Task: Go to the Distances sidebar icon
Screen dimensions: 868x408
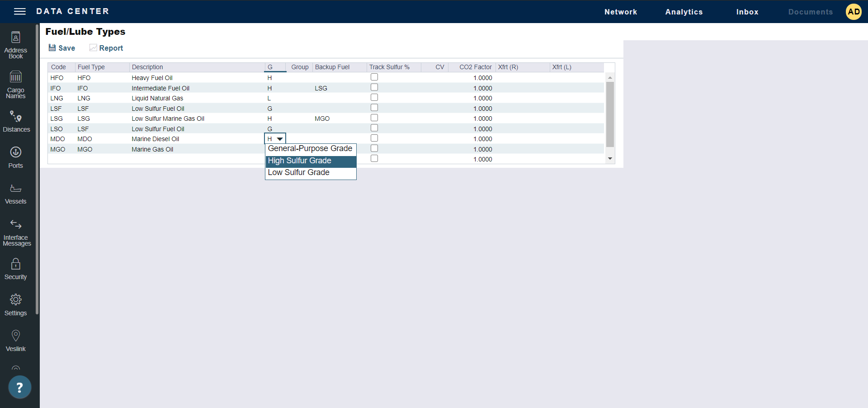Action: [16, 117]
